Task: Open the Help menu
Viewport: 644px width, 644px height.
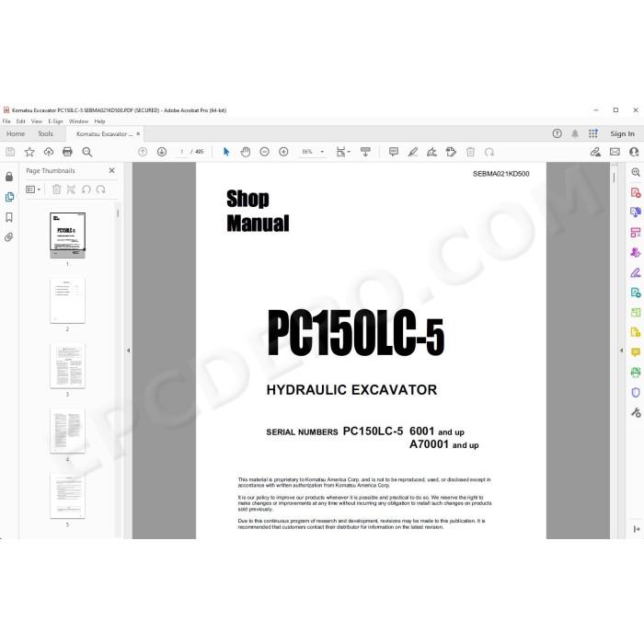Action: (x=99, y=121)
